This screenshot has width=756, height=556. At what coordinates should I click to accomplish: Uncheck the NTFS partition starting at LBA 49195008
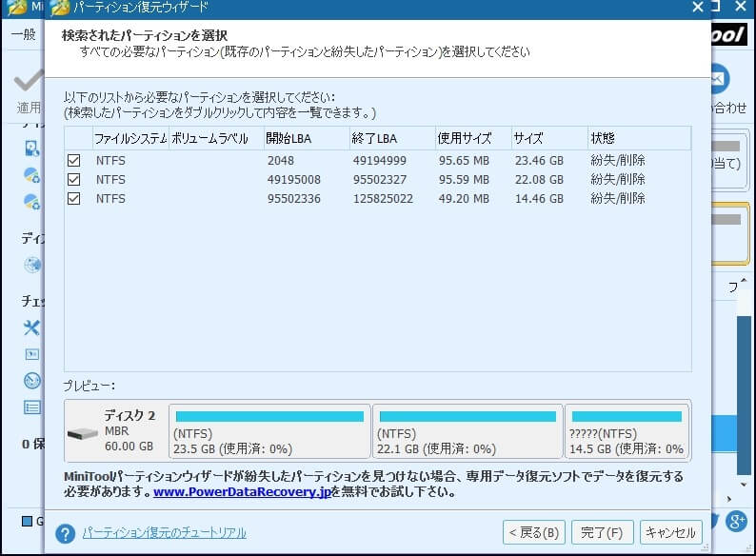click(73, 179)
